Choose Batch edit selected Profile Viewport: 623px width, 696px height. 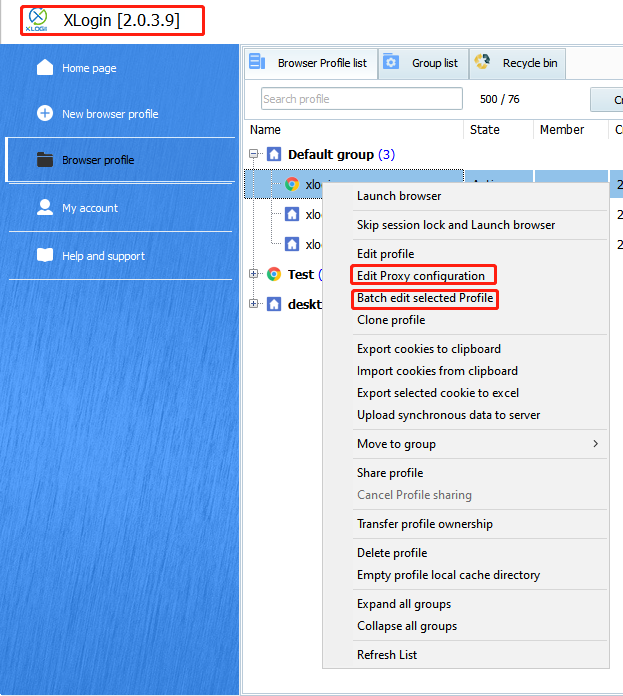click(x=425, y=298)
